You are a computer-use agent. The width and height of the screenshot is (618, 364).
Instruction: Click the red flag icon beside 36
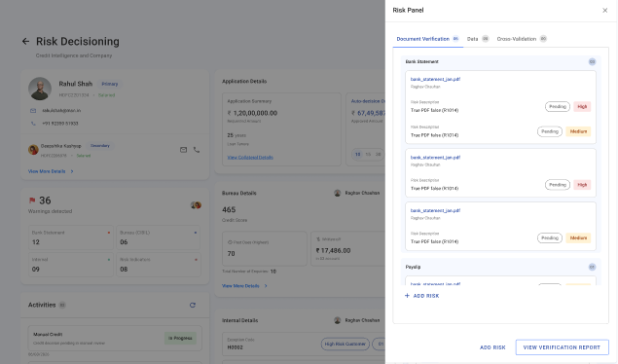coord(32,200)
